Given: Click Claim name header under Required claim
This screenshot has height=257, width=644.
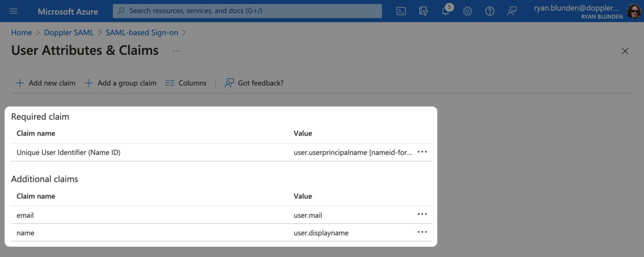Looking at the screenshot, I should point(36,133).
